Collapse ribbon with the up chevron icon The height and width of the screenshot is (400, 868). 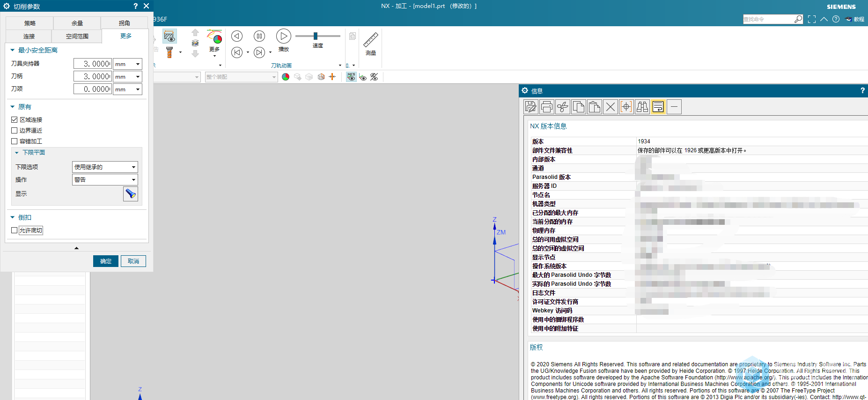[x=824, y=19]
